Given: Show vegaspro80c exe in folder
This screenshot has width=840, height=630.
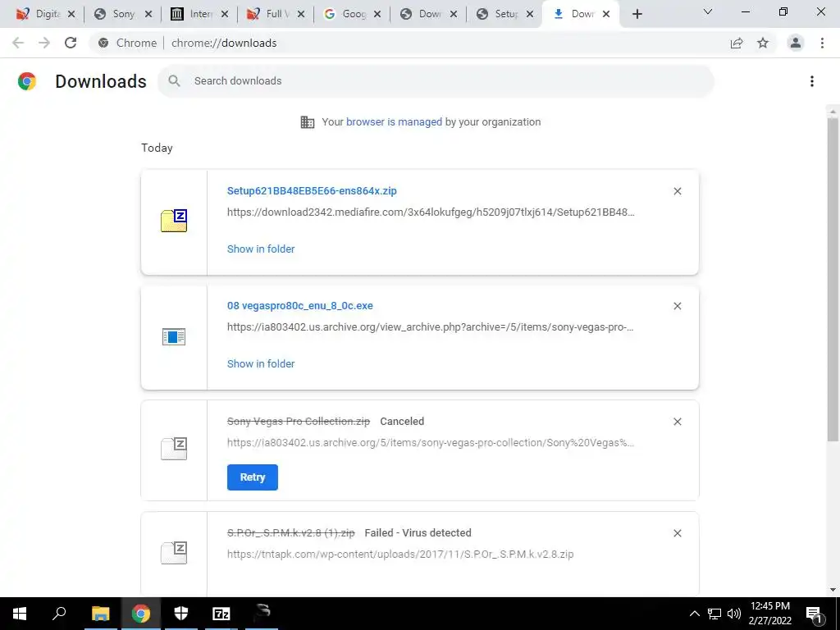Looking at the screenshot, I should click(x=261, y=363).
